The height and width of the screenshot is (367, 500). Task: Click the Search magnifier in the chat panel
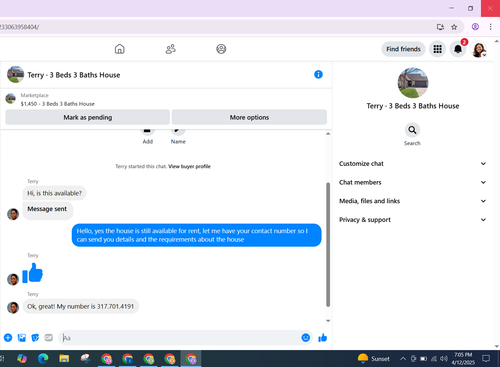(x=412, y=130)
